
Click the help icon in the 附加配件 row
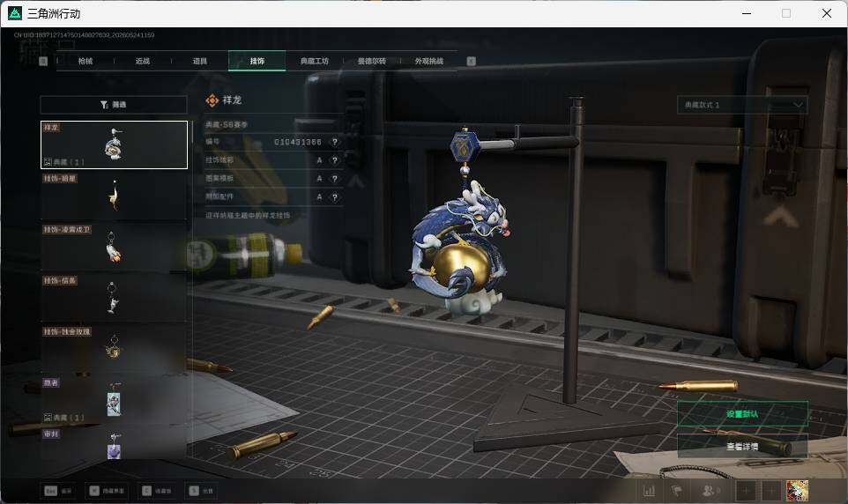click(335, 196)
